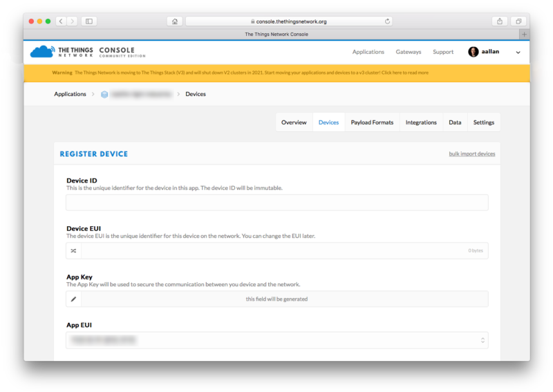
Task: Click the Support link
Action: [443, 52]
